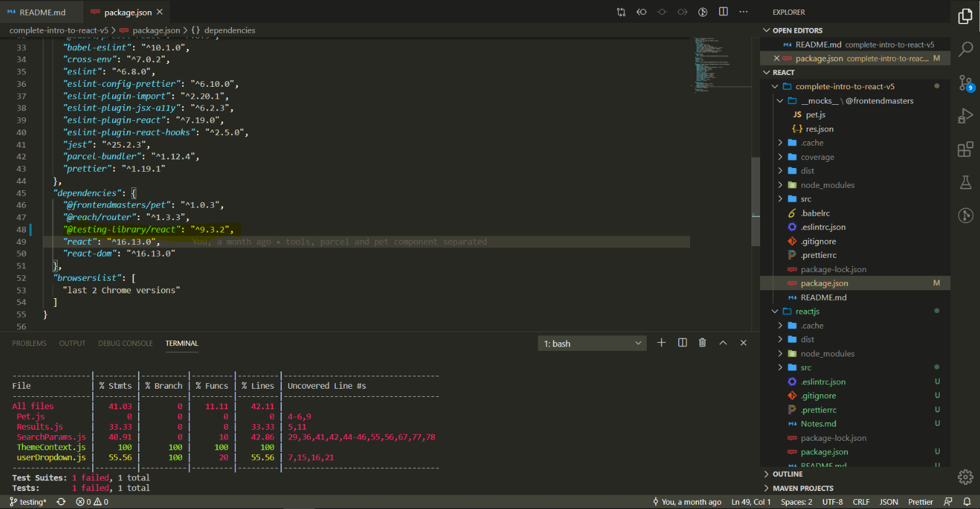
Task: Maximize the panel with the up chevron
Action: coord(723,343)
